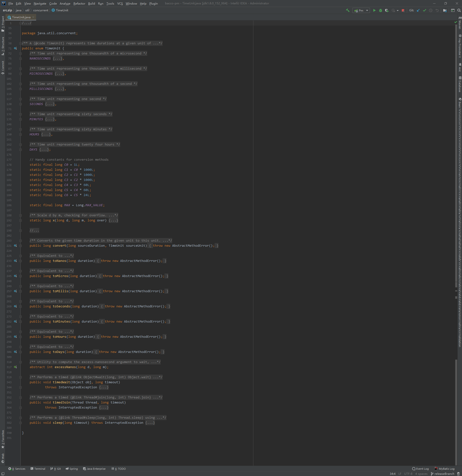Click Git update project arrow
462x476 pixels.
pyautogui.click(x=418, y=10)
